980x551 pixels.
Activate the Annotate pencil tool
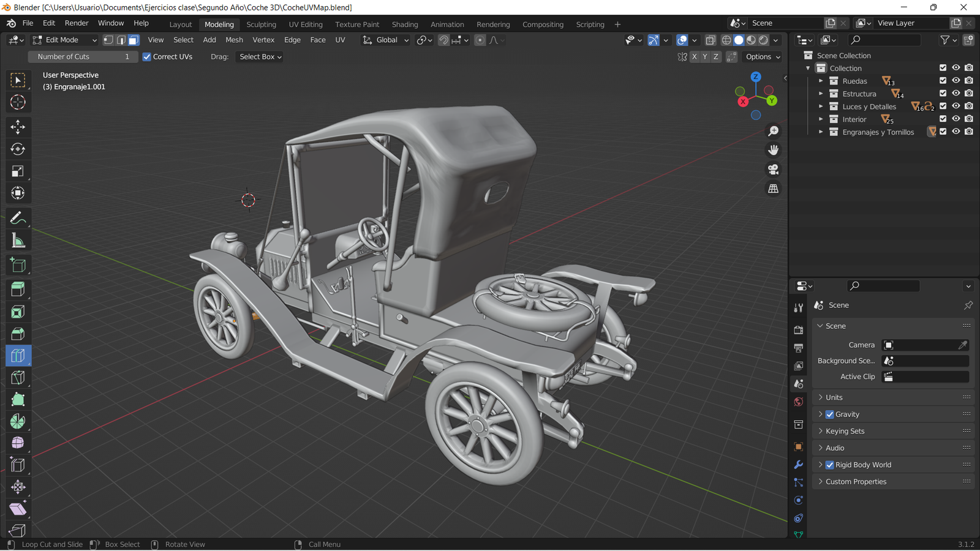(18, 218)
